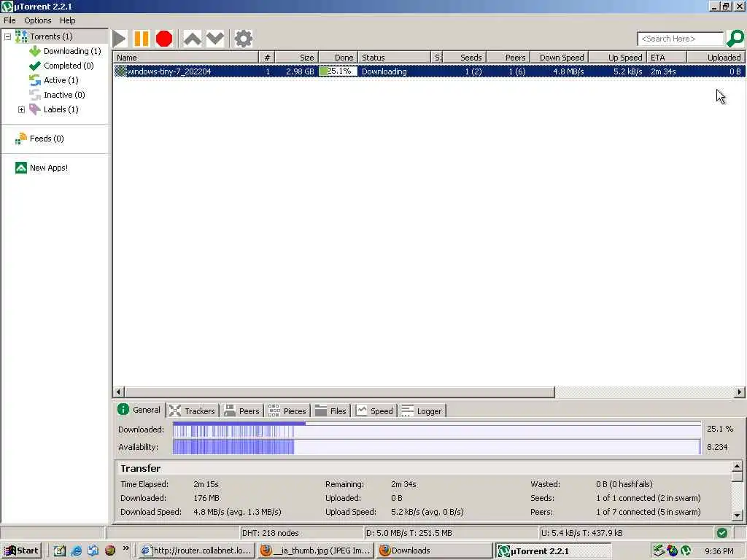Collapse the Torrents tree node
Screen dimensions: 747x560
[7, 36]
